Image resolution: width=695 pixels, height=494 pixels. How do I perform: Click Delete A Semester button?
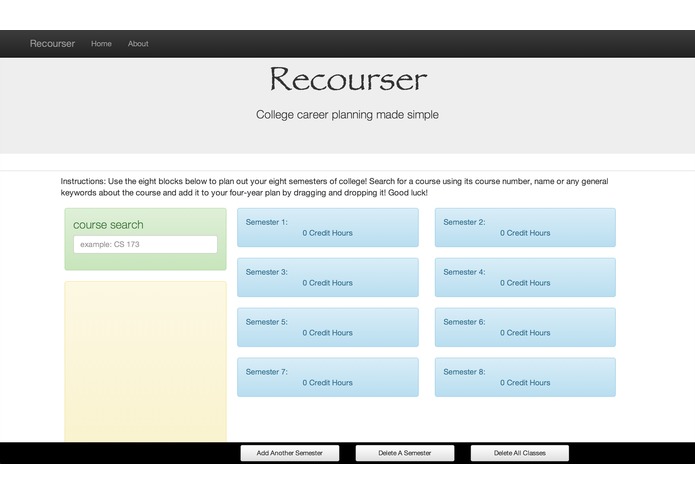click(405, 453)
